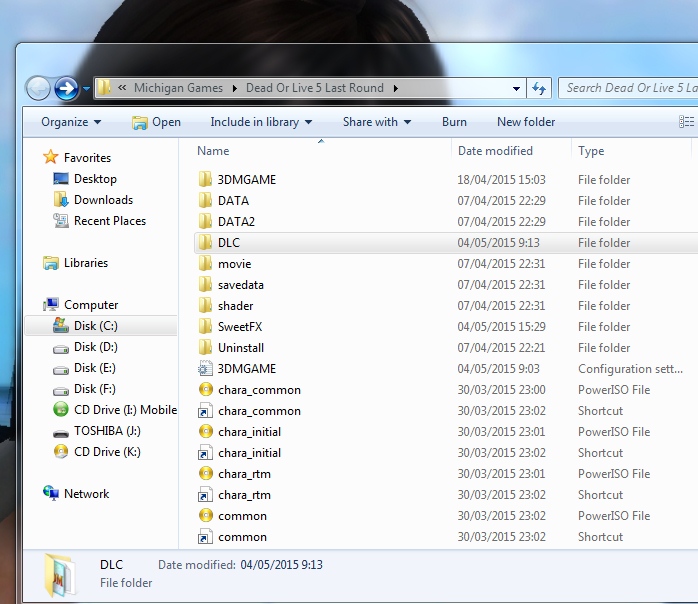The height and width of the screenshot is (604, 698).
Task: Click the change view icon in toolbar
Action: [686, 122]
